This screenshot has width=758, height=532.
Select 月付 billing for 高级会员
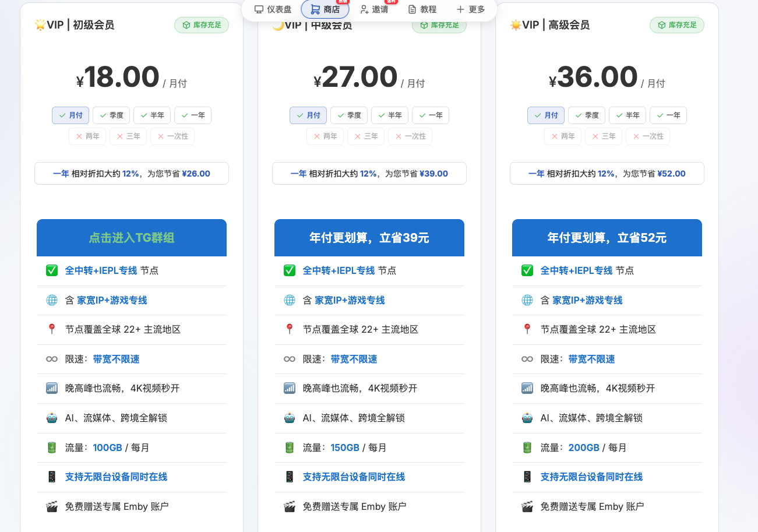[x=546, y=115]
